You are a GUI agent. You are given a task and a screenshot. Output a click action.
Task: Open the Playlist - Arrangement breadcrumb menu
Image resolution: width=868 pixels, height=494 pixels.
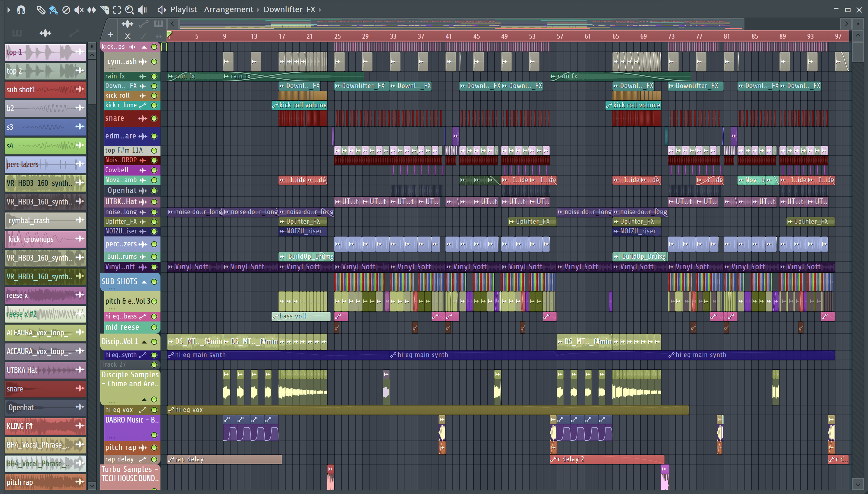tap(212, 10)
